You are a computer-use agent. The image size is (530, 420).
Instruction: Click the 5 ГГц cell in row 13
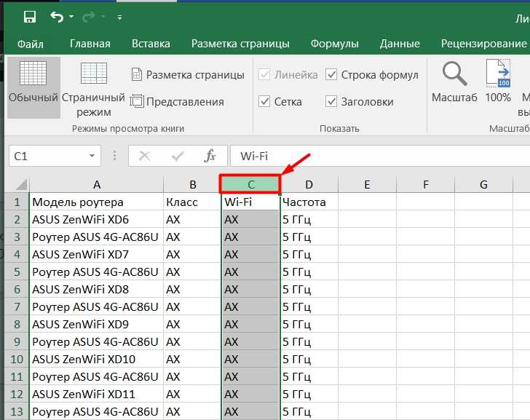309,411
